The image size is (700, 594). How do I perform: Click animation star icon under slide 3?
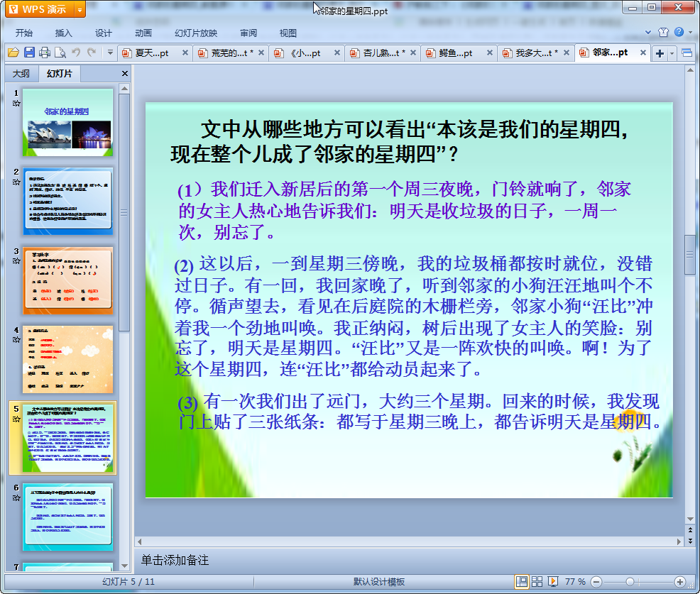(16, 261)
